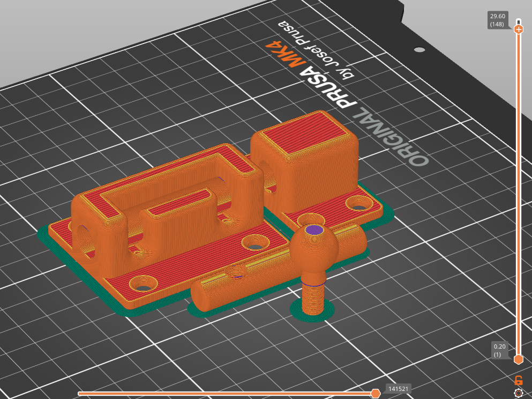Open the layer slider settings cog
Image resolution: width=532 pixels, height=399 pixels.
coord(518,393)
